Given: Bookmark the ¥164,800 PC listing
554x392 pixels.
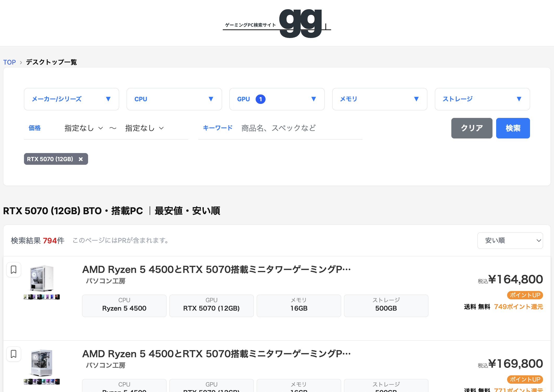Looking at the screenshot, I should 14,269.
